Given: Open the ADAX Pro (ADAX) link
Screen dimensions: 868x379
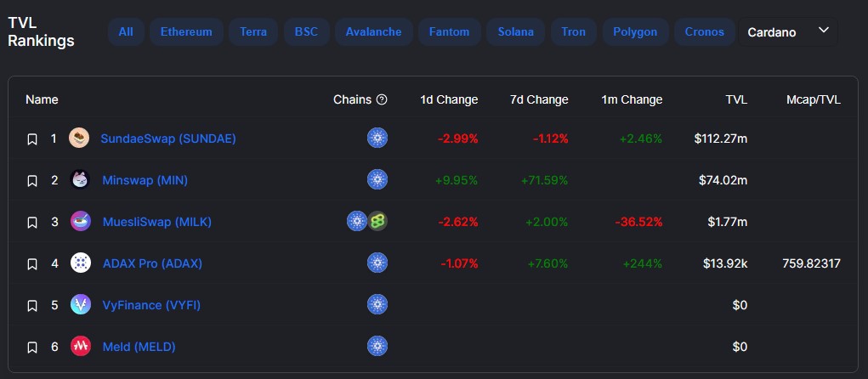Looking at the screenshot, I should [x=152, y=263].
